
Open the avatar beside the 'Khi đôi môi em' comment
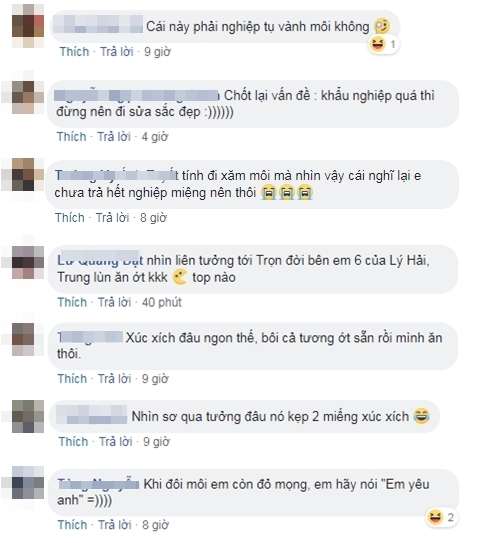[28, 482]
